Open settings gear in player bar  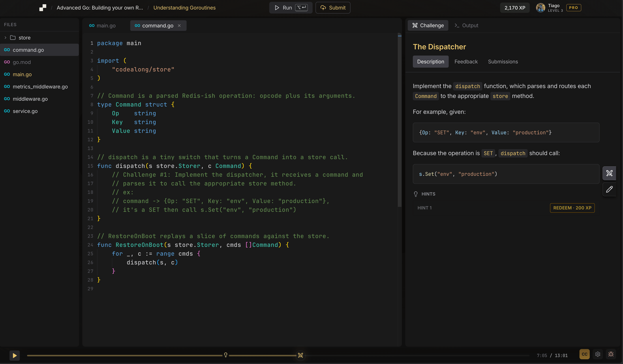pyautogui.click(x=598, y=354)
